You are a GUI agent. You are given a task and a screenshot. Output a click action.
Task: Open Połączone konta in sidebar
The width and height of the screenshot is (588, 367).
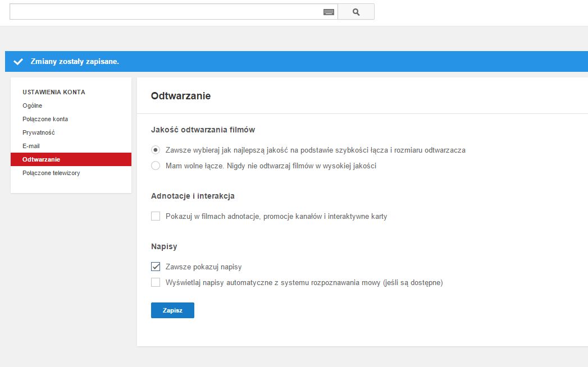pos(45,119)
